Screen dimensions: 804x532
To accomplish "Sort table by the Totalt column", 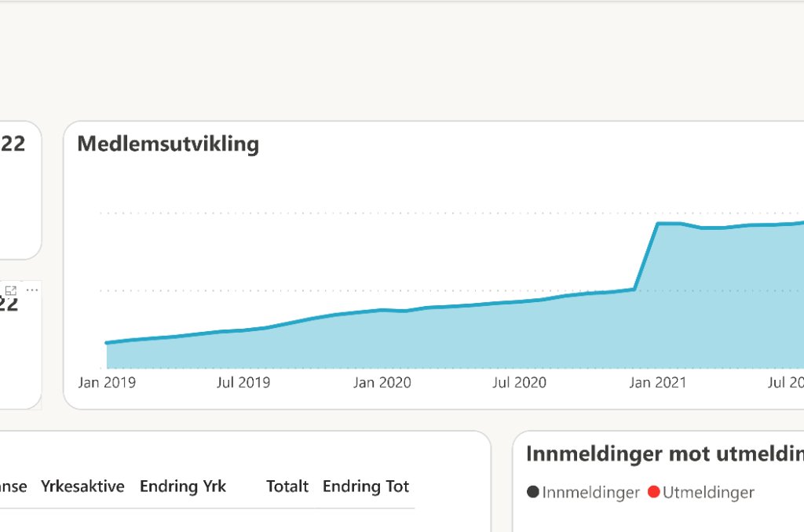I will click(x=287, y=486).
